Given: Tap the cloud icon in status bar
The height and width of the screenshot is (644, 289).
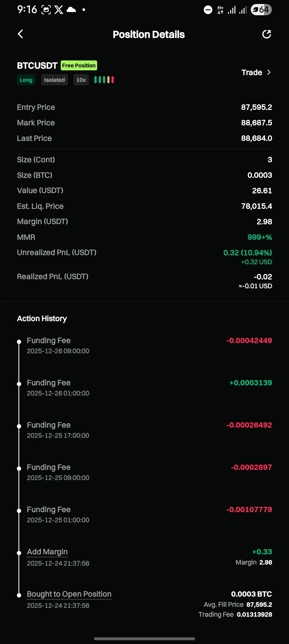Looking at the screenshot, I should point(71,10).
